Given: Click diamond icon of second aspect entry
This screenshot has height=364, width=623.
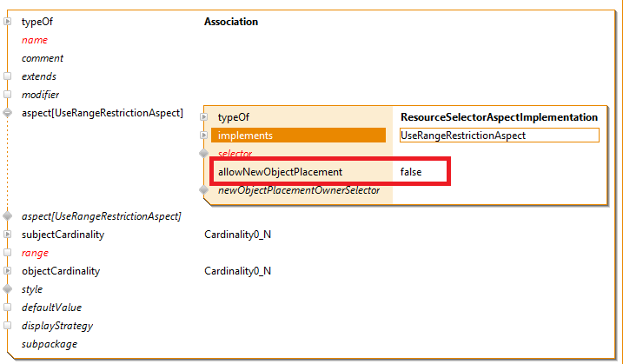Looking at the screenshot, I should (x=8, y=216).
